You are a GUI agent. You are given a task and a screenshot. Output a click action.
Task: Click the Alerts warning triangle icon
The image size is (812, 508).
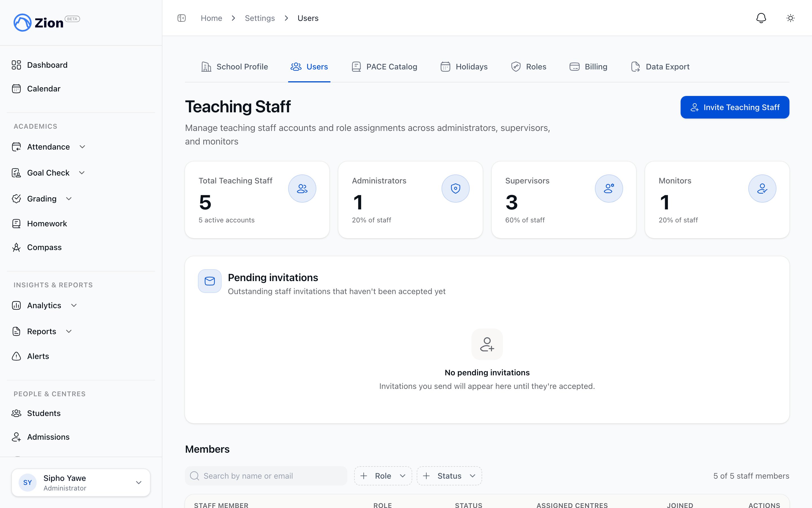pos(16,356)
